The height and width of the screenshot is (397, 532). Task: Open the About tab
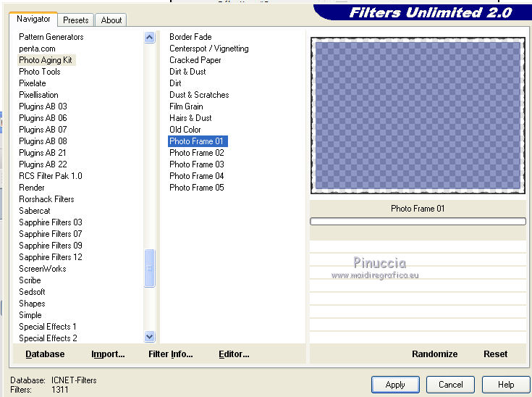pyautogui.click(x=111, y=20)
